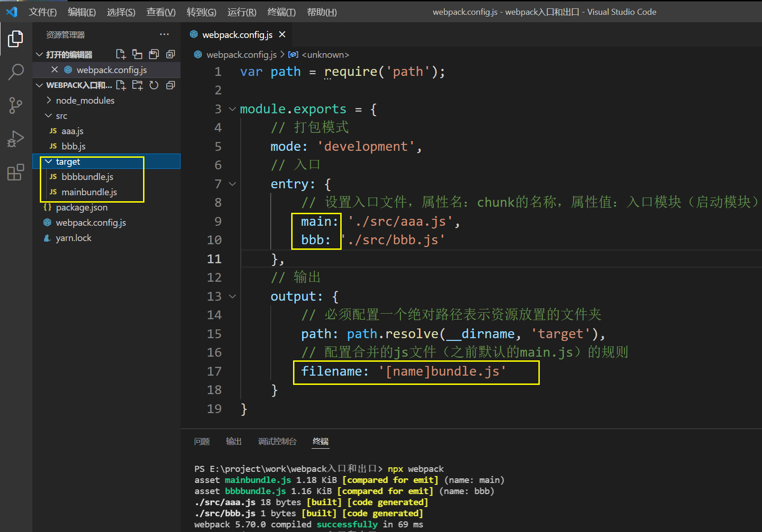Click the npx webpack command in terminal
Viewport: 762px width, 532px height.
point(415,469)
